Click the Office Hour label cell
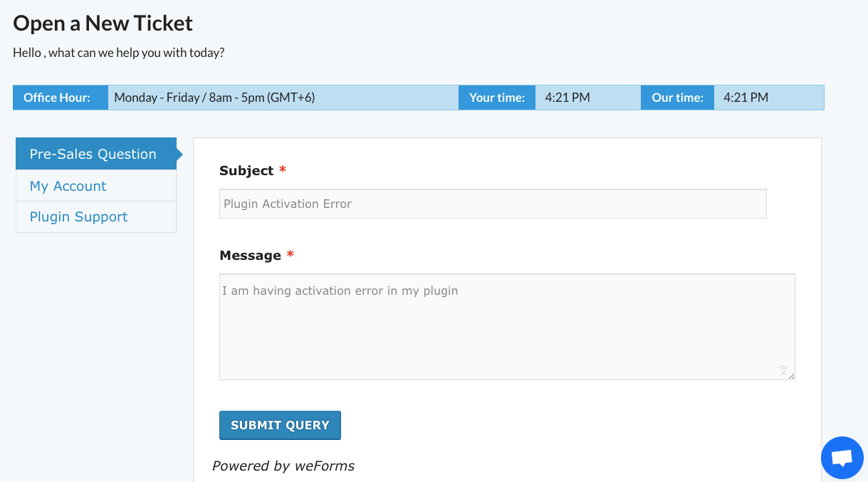 [x=60, y=97]
